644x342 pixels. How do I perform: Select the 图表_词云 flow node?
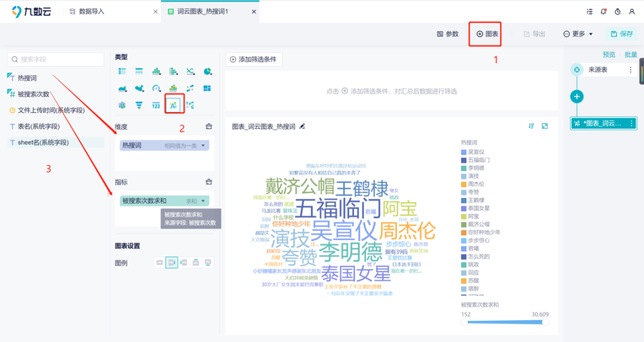click(603, 123)
